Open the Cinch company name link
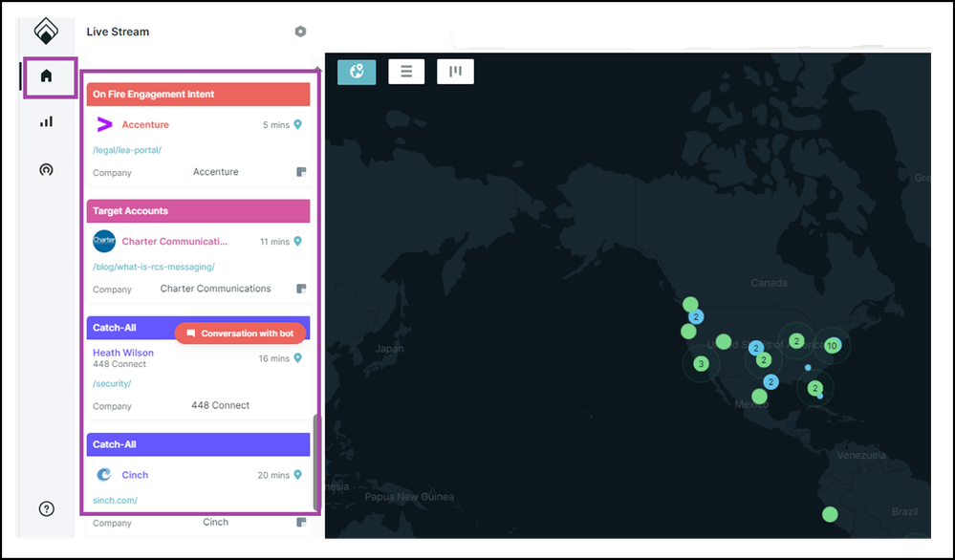 pyautogui.click(x=135, y=475)
